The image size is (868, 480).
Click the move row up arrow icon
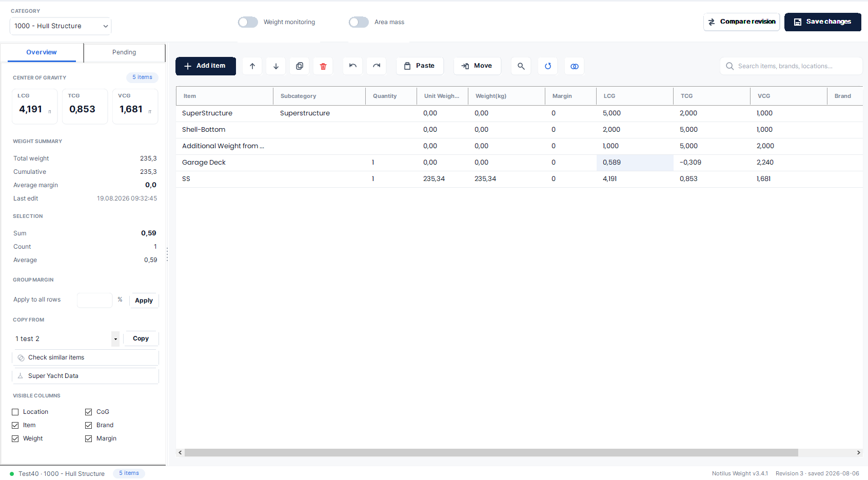[252, 66]
